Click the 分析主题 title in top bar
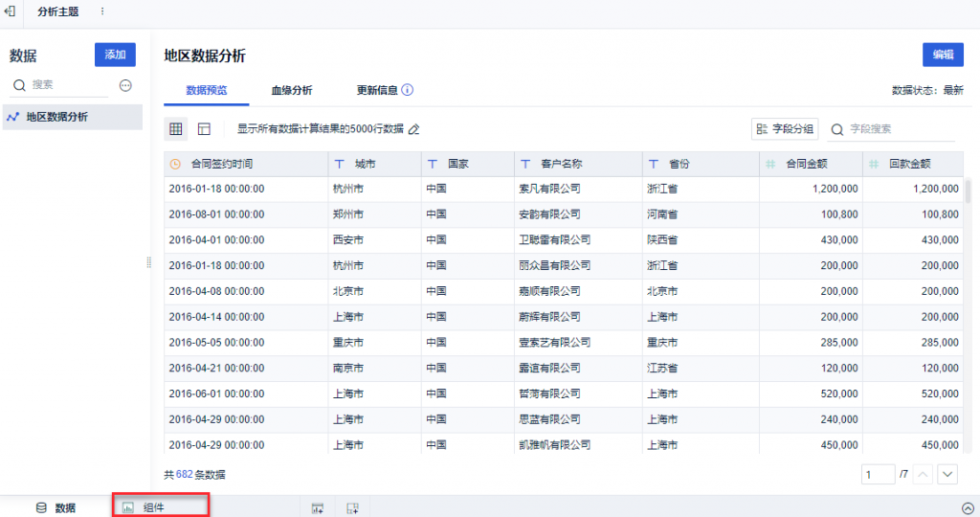The image size is (980, 517). point(58,11)
